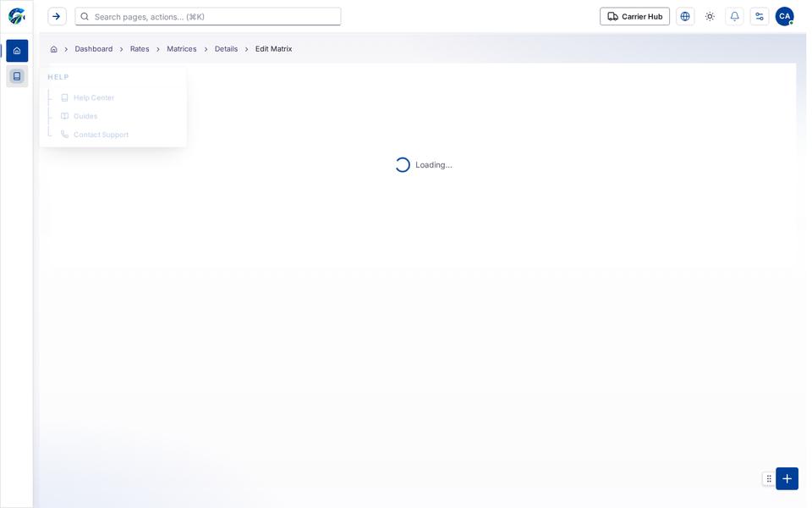The width and height of the screenshot is (812, 508).
Task: Go to the home breadcrumb icon
Action: [54, 49]
